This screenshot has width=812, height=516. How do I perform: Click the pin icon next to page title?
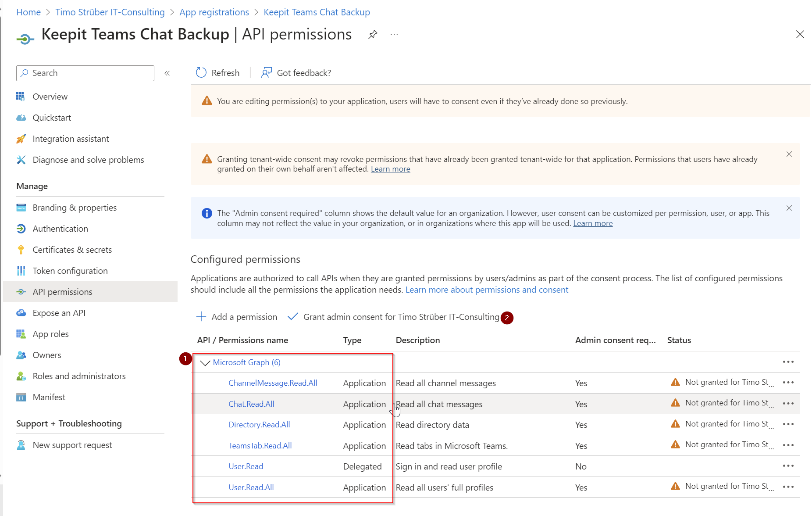point(373,35)
